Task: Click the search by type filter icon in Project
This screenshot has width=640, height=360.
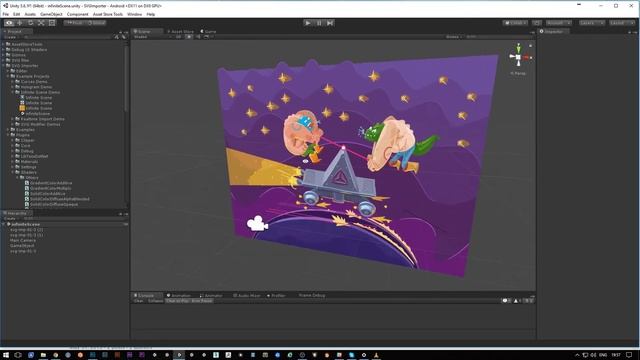Action: (117, 37)
